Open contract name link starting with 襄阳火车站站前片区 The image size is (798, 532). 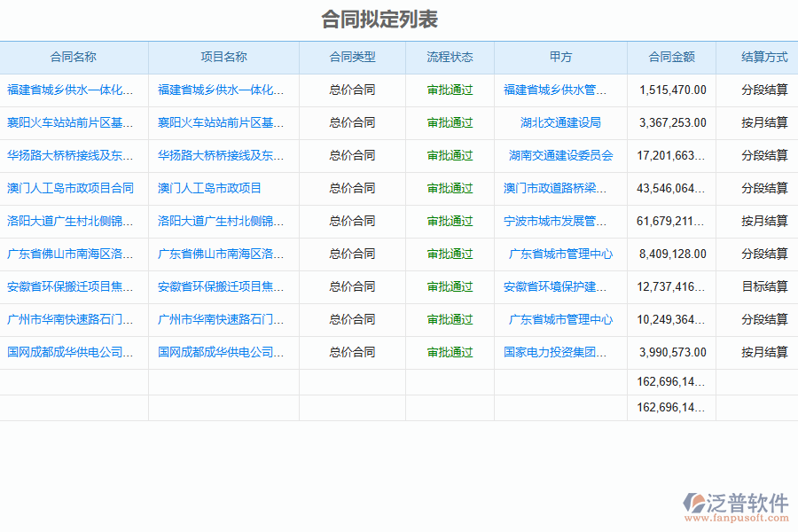click(x=71, y=122)
